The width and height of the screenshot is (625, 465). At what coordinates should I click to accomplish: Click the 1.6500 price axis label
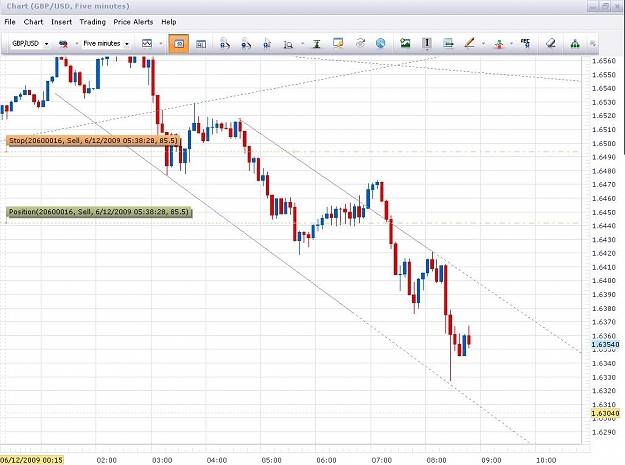pos(604,143)
